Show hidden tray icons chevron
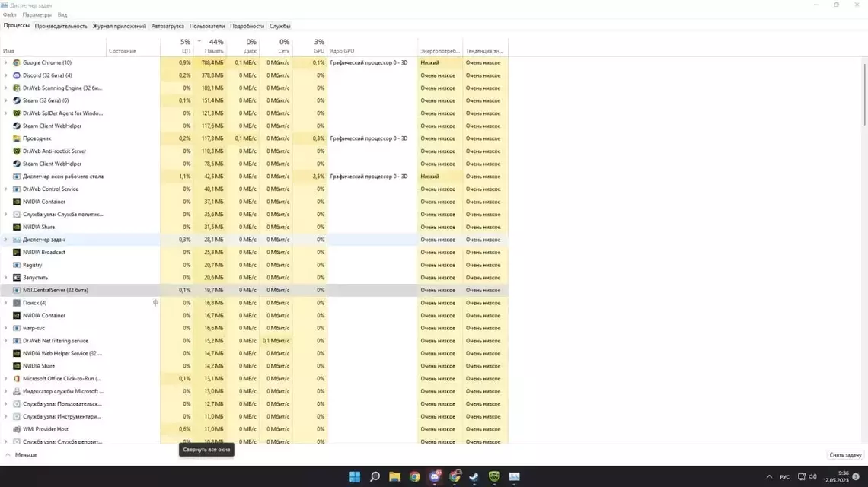 tap(769, 476)
